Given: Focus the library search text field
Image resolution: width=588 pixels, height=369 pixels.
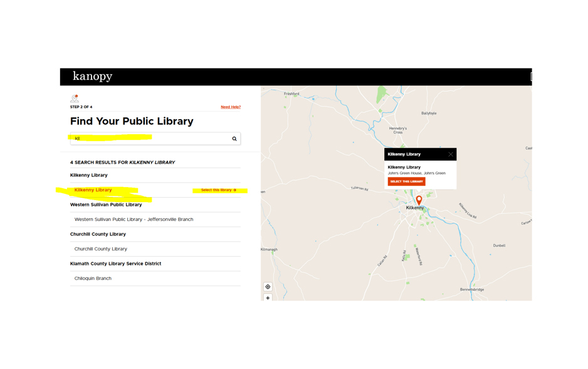Looking at the screenshot, I should click(x=150, y=139).
